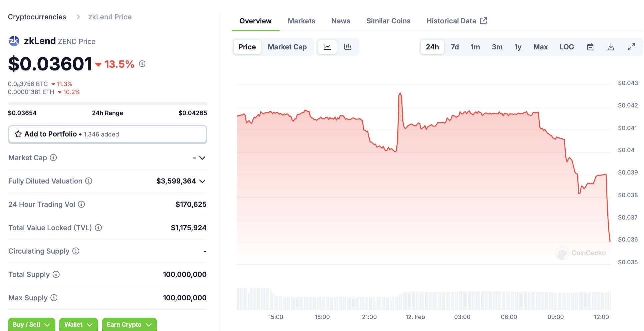This screenshot has width=644, height=331.
Task: Click the 12. Feb axis label
Action: (415, 317)
